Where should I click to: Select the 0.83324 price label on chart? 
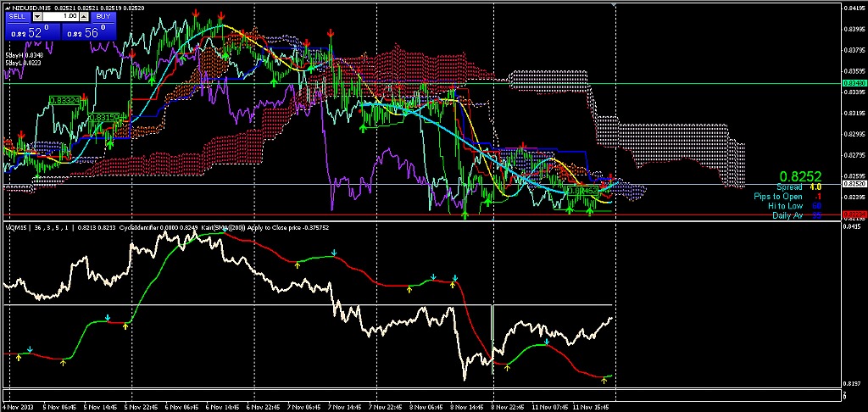[x=65, y=100]
